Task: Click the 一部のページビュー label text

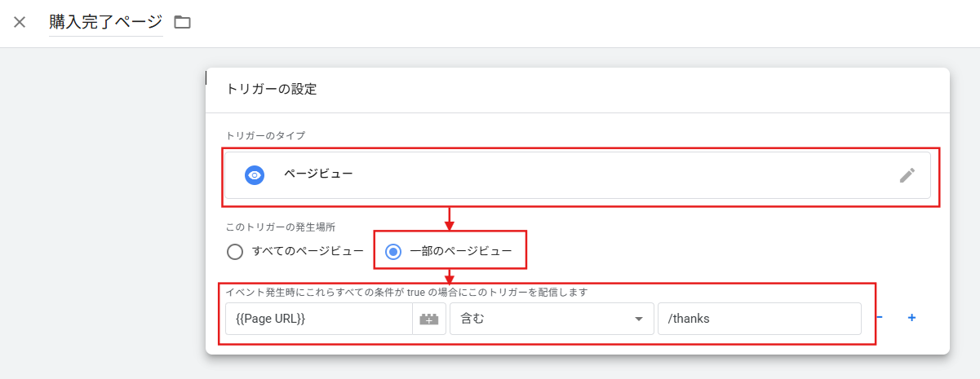Action: point(460,252)
